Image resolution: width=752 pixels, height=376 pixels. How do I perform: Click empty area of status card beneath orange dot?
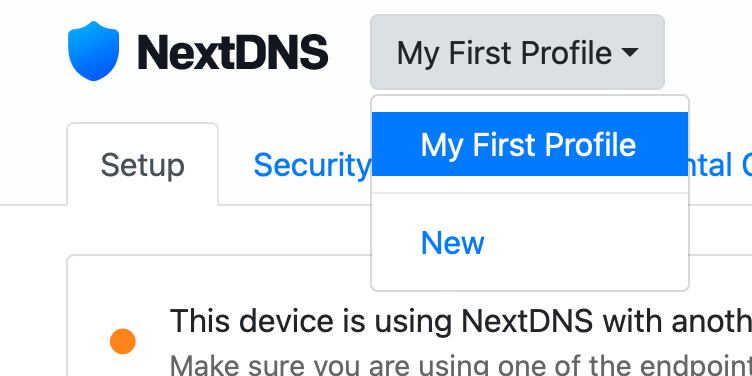pyautogui.click(x=123, y=366)
